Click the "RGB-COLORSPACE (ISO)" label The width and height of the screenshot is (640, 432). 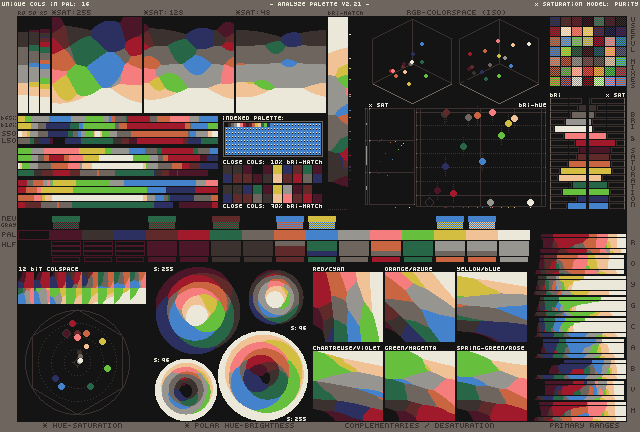[x=456, y=13]
